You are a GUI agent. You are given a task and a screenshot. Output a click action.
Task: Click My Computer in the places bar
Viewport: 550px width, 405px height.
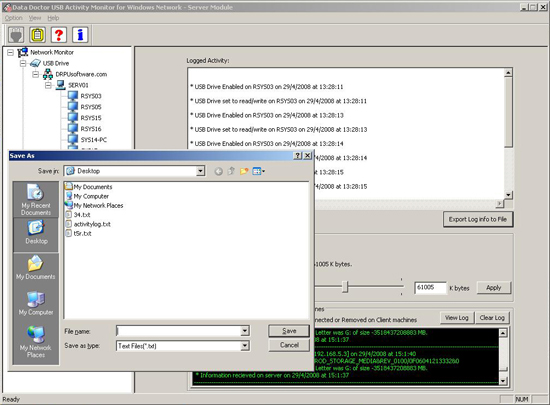click(36, 303)
